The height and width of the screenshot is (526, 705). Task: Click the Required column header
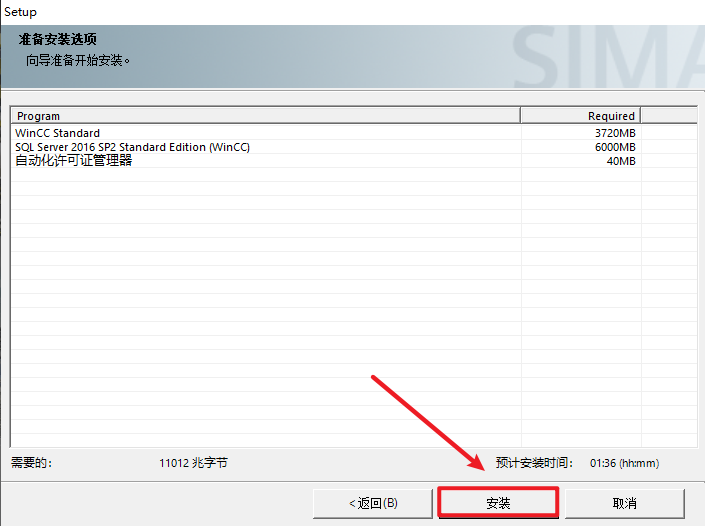click(580, 116)
